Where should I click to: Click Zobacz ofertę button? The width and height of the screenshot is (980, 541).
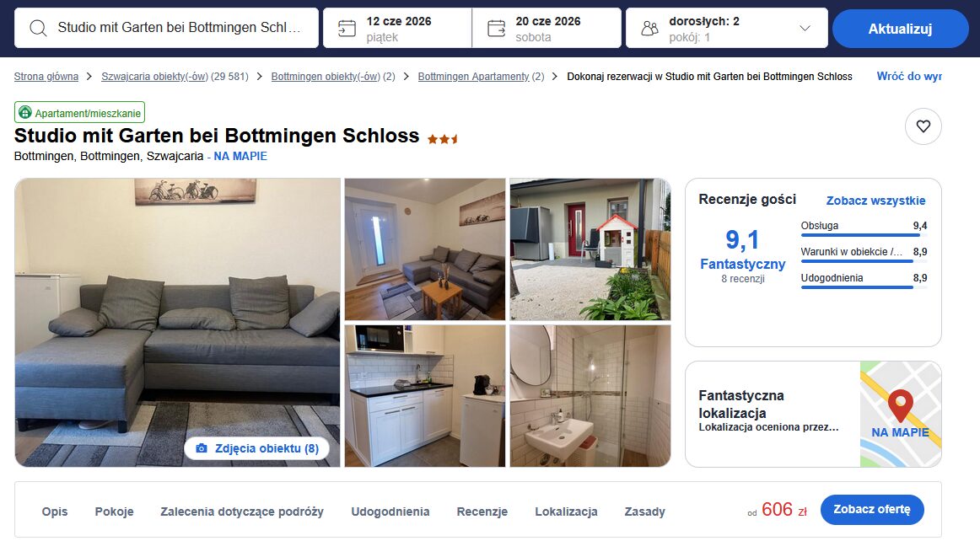(x=872, y=510)
